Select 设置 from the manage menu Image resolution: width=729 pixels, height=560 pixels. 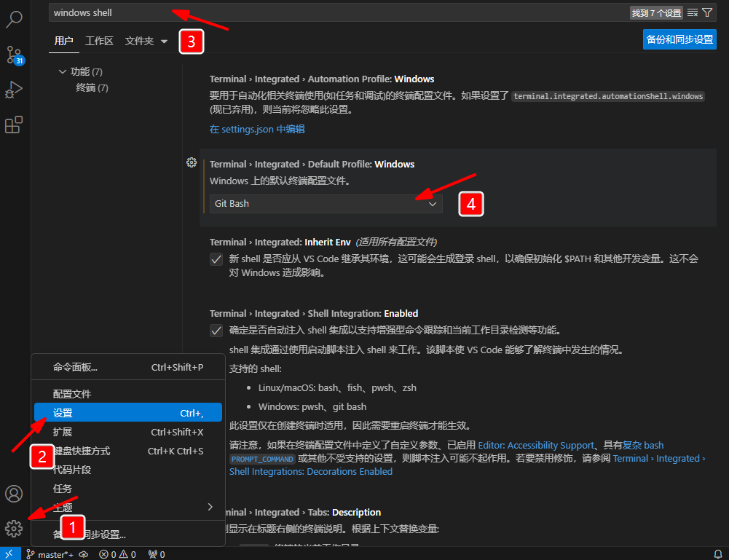point(127,413)
